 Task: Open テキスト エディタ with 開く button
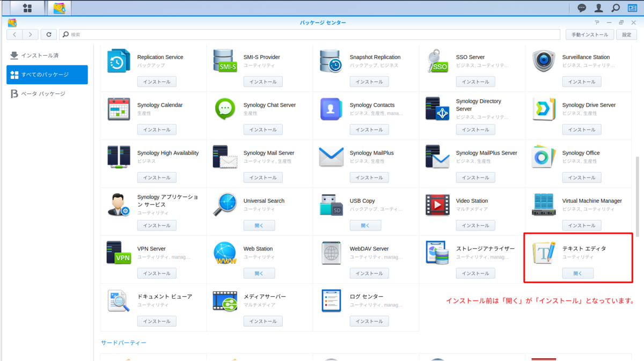click(578, 274)
